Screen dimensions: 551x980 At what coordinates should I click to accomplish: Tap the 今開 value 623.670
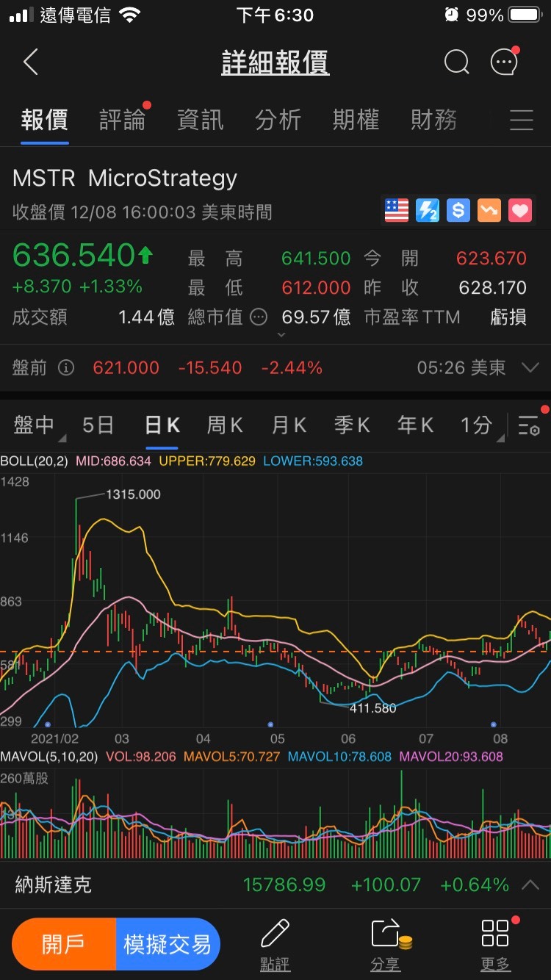coord(491,259)
